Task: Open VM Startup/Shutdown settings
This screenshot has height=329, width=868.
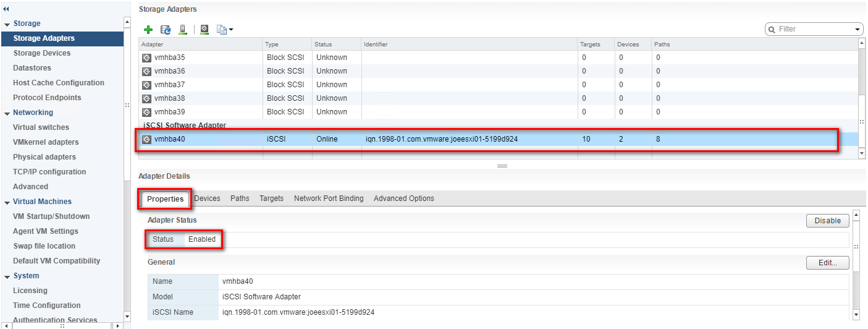Action: (51, 216)
